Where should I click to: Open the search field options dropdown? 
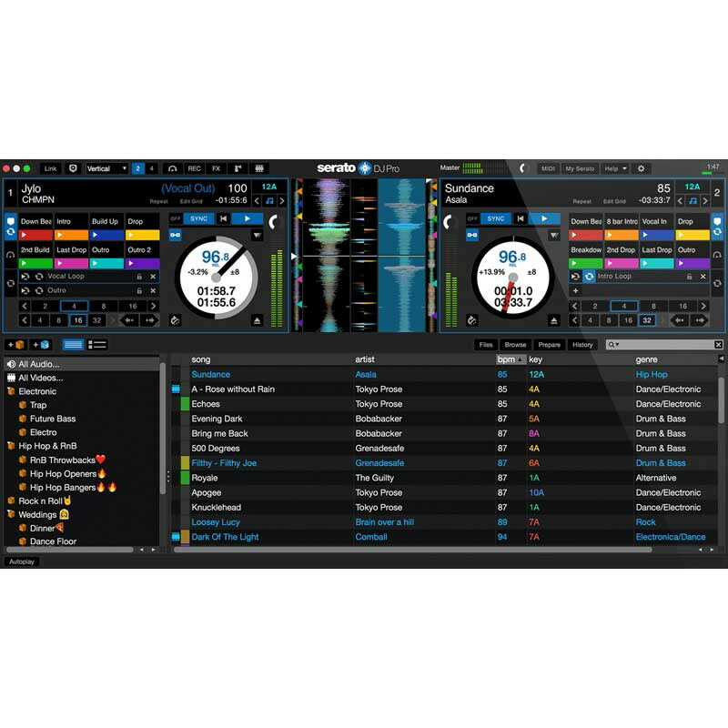tap(616, 345)
